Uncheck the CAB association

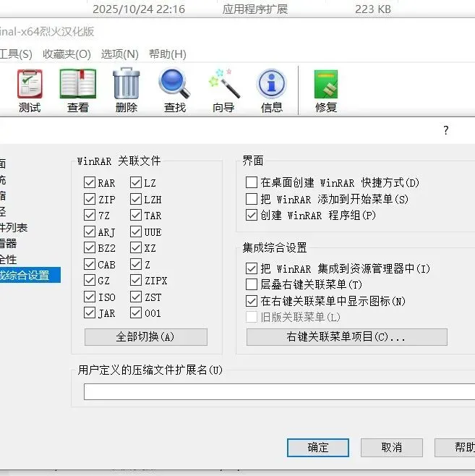point(90,264)
